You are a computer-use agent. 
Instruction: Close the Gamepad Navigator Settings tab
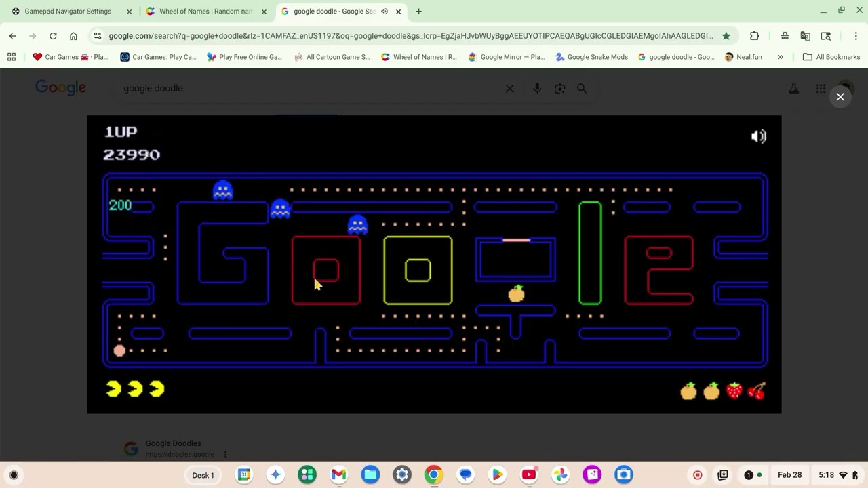tap(129, 12)
